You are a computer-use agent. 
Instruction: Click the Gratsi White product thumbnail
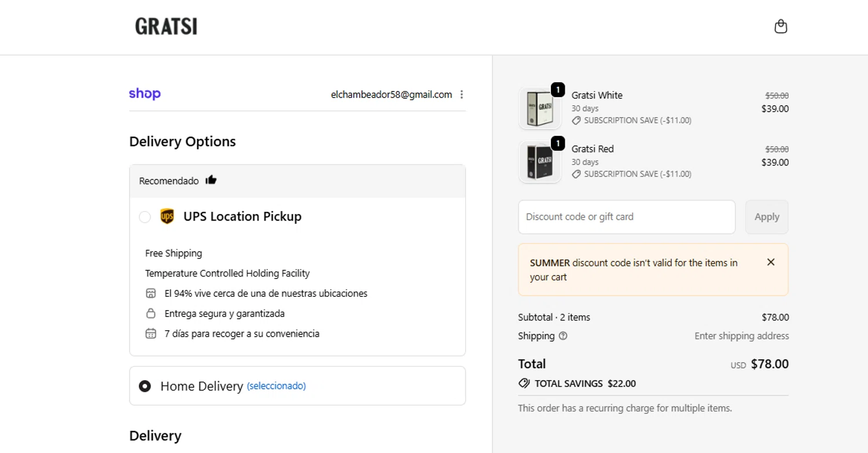pos(540,108)
